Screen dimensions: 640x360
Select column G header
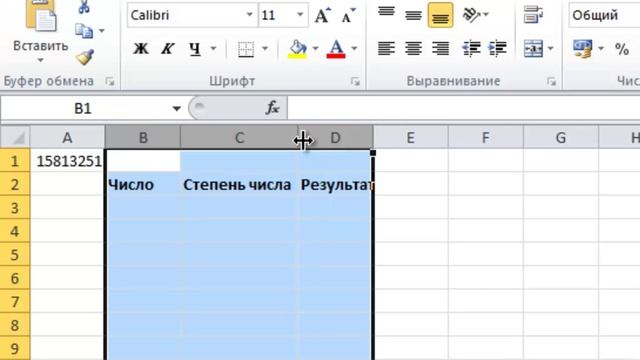click(x=561, y=138)
